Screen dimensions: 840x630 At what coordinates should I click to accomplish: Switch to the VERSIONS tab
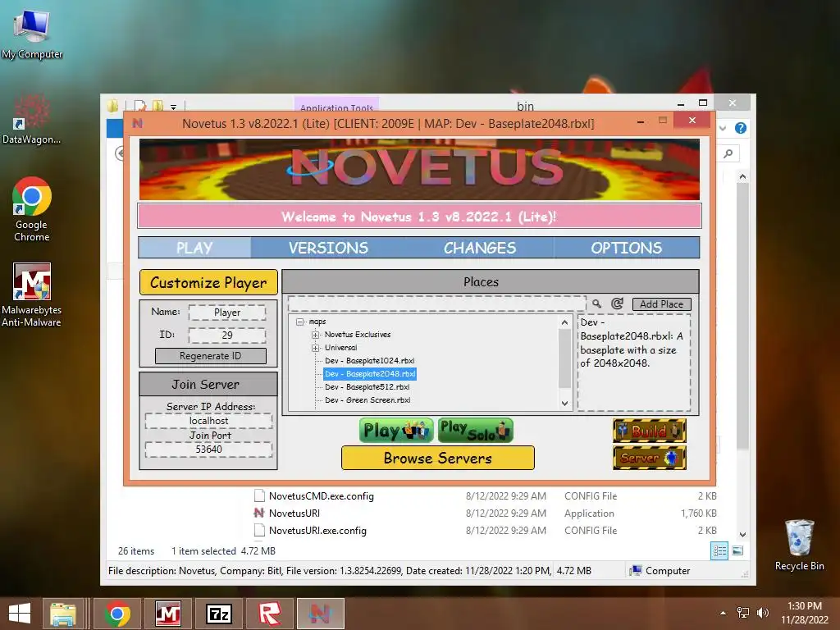[328, 248]
